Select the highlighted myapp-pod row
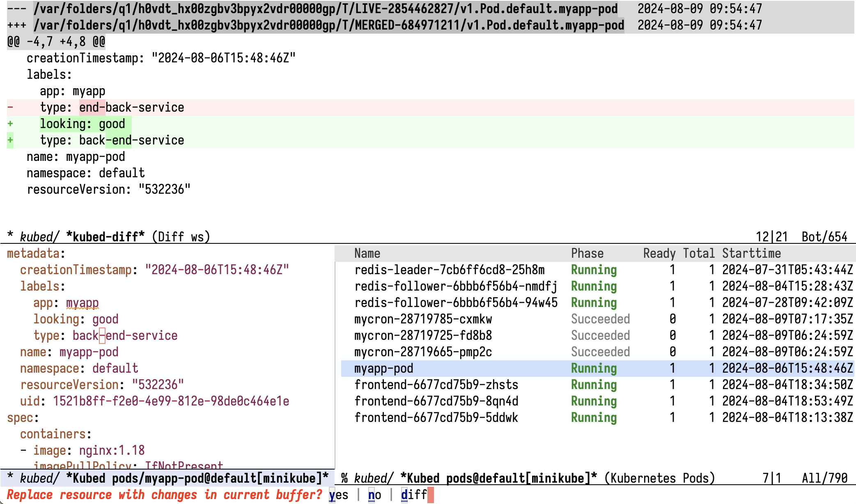Viewport: 856px width, 504px height. [384, 369]
